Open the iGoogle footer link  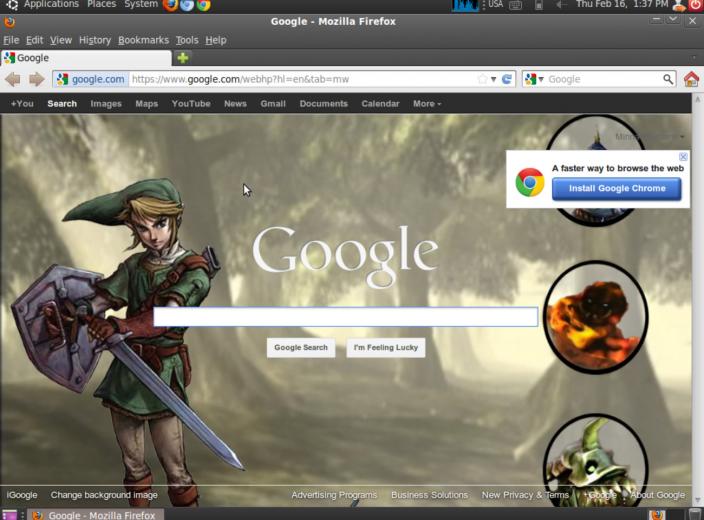22,495
